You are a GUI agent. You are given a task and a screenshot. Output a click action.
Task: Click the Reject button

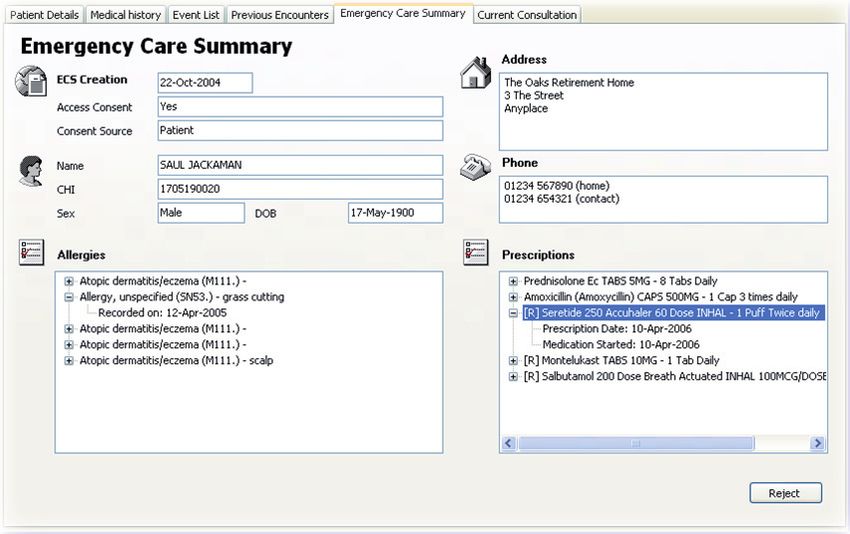coord(785,493)
